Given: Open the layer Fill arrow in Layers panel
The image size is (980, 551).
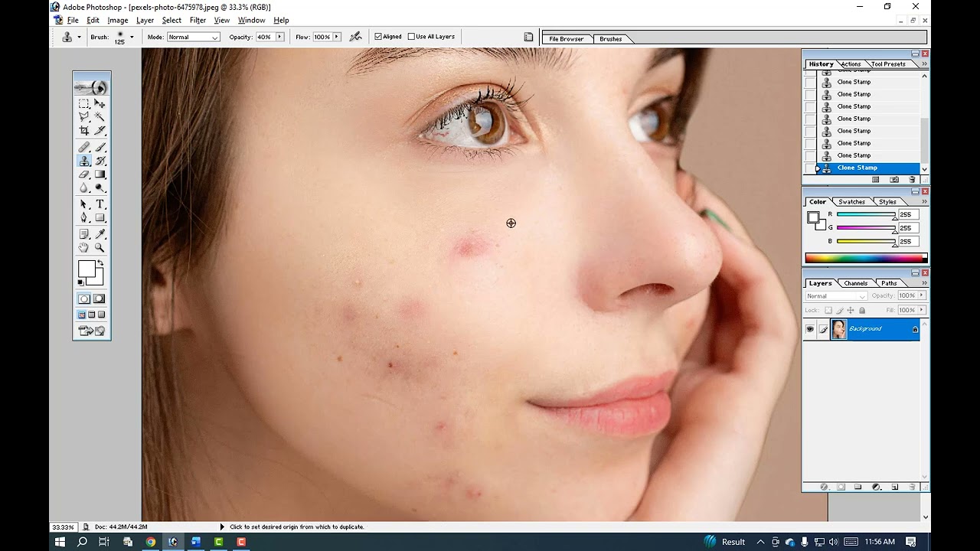Looking at the screenshot, I should (x=922, y=310).
